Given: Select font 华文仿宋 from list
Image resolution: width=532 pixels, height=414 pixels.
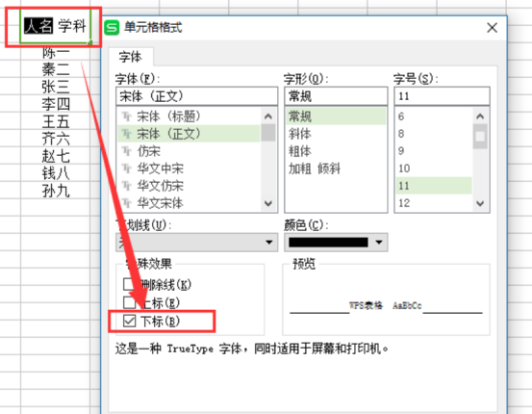Looking at the screenshot, I should click(189, 186).
